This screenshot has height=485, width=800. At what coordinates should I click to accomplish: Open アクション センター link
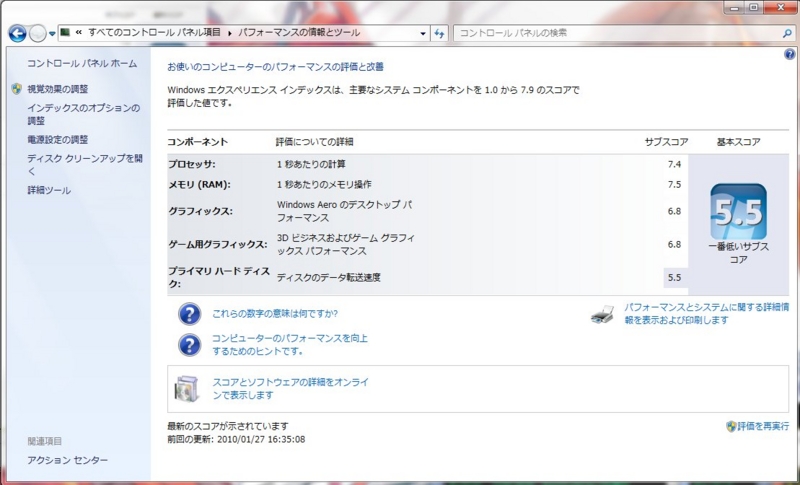(x=68, y=461)
